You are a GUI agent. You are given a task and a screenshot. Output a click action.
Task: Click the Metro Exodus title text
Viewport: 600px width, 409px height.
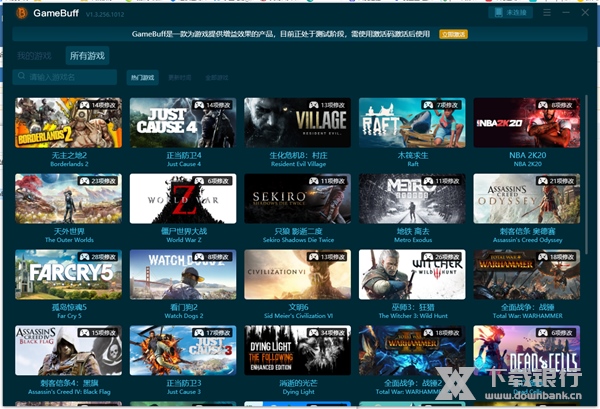[412, 230]
